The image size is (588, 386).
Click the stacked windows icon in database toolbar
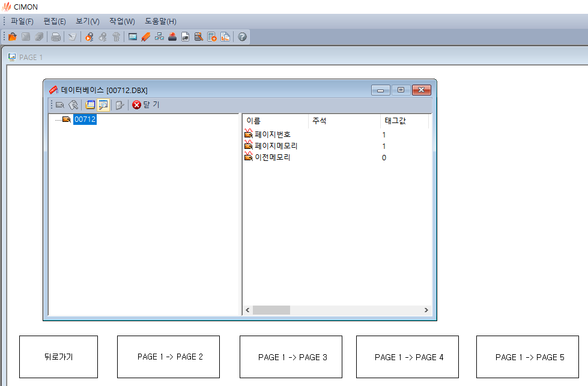tap(90, 104)
